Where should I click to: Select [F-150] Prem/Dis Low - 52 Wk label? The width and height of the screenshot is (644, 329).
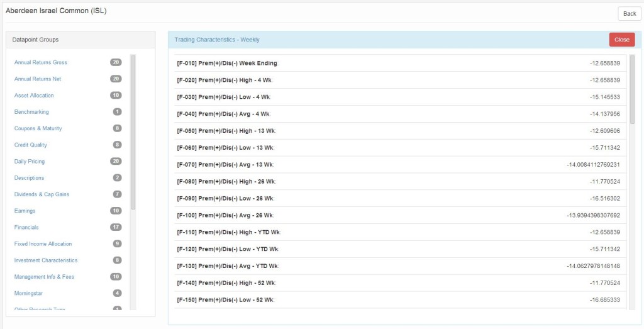(x=226, y=300)
